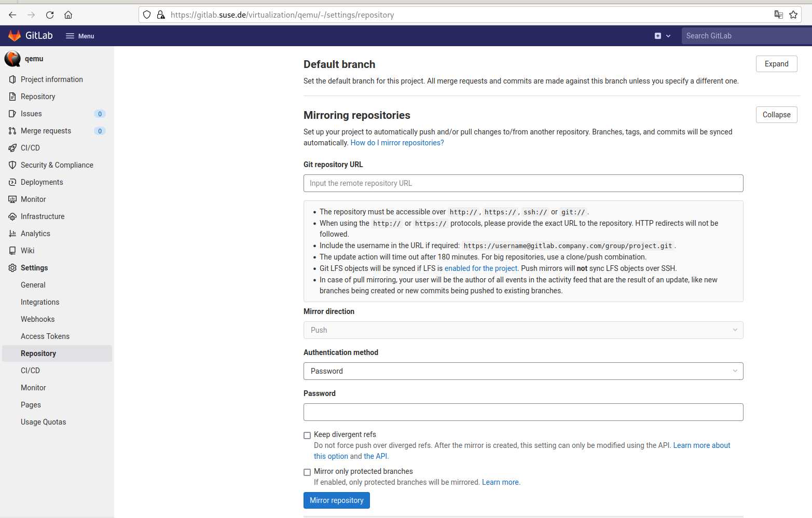Click the GitLab fox logo
The height and width of the screenshot is (518, 812).
tap(15, 36)
